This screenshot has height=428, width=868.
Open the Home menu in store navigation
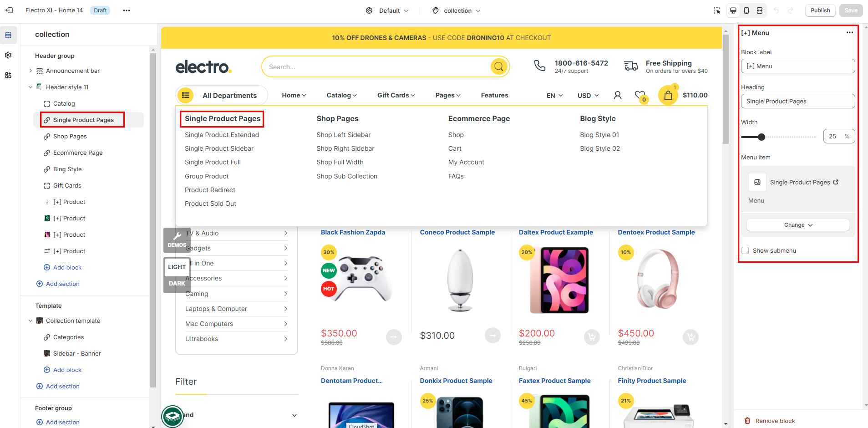[294, 95]
